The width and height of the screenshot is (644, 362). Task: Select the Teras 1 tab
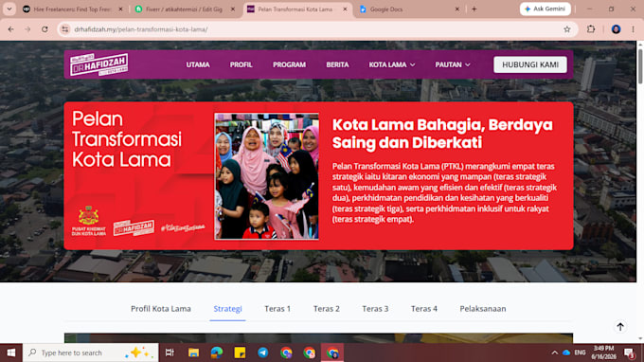pyautogui.click(x=277, y=309)
